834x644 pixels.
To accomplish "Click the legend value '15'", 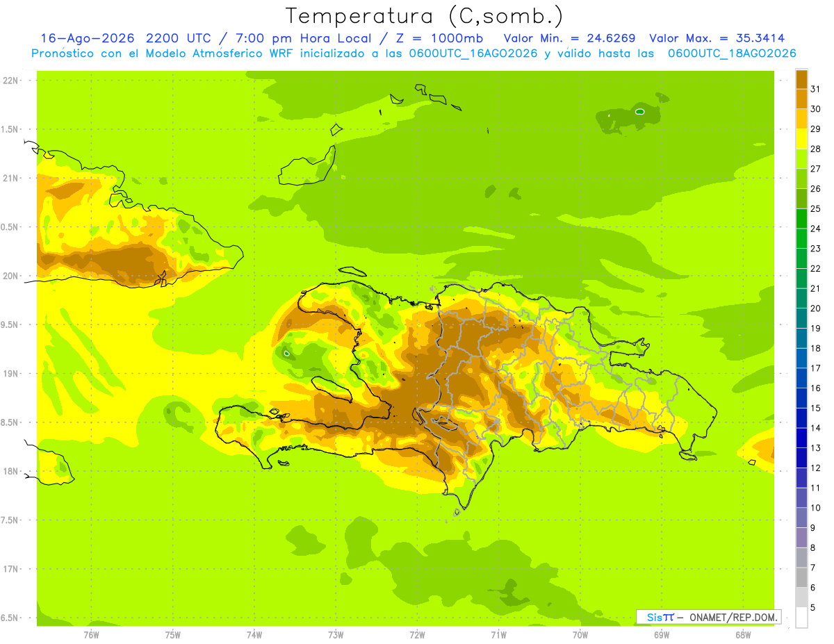I will pyautogui.click(x=816, y=408).
